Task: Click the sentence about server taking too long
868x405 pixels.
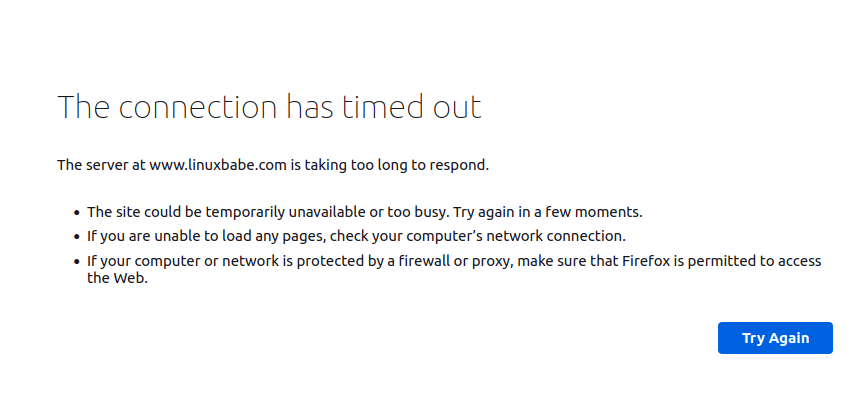Action: point(273,165)
